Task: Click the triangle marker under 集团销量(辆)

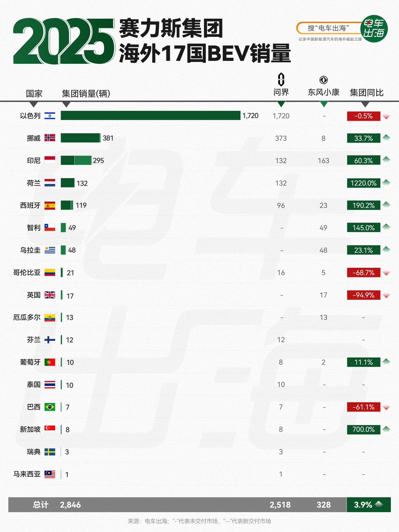Action: tap(66, 104)
